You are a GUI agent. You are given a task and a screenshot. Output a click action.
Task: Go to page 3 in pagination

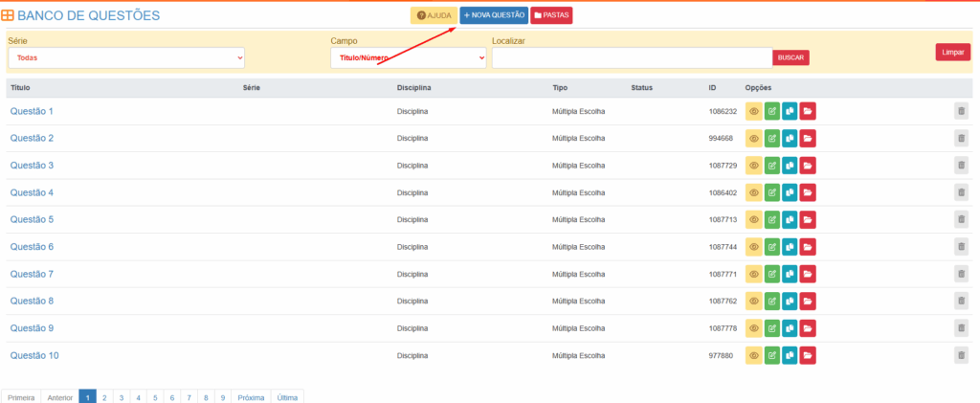(x=121, y=396)
